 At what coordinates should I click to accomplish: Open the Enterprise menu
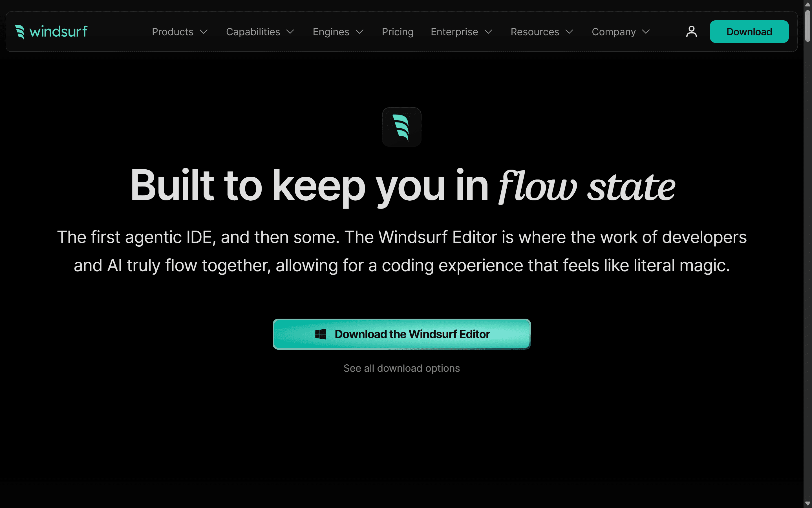coord(462,32)
